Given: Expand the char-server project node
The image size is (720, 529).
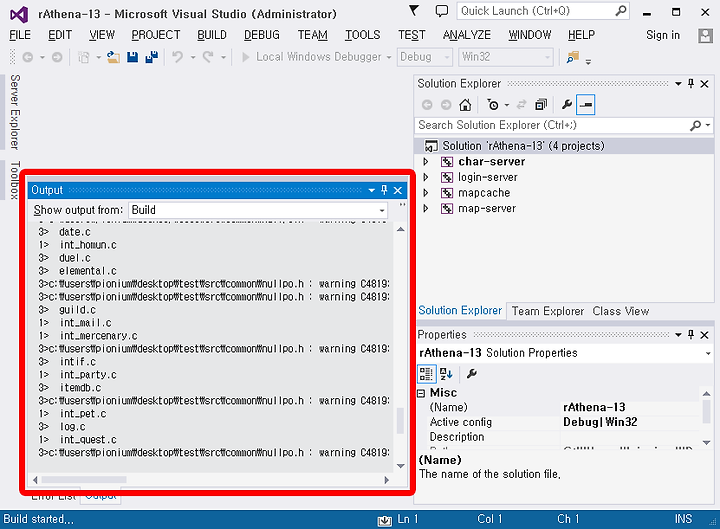Looking at the screenshot, I should point(426,162).
